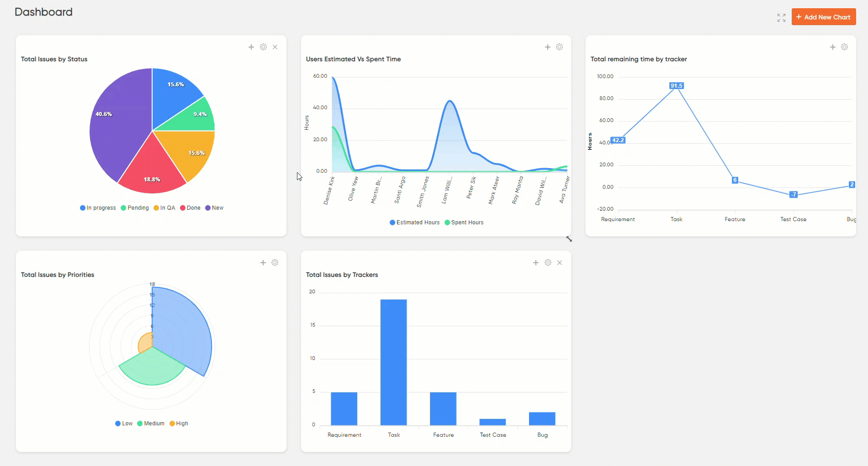Click the 91.5 data point label
Screen dimensions: 868x466
(x=676, y=86)
